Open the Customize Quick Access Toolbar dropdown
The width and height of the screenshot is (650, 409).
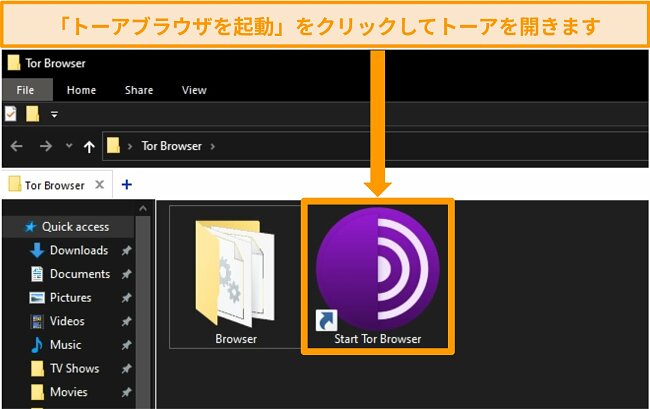pos(54,114)
